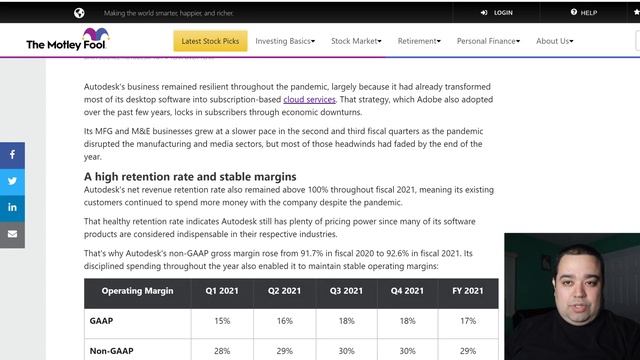The width and height of the screenshot is (640, 360).
Task: Click the globe icon in top bar
Action: [x=79, y=13]
